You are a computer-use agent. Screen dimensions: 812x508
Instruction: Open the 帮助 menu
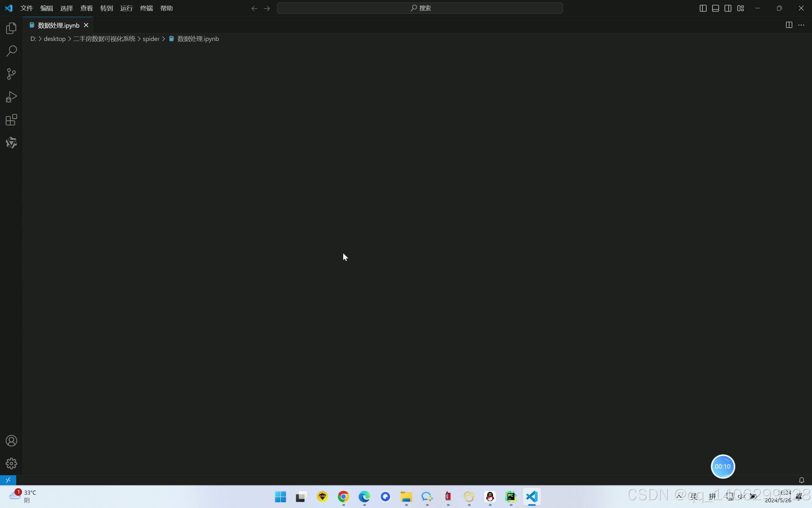click(x=167, y=8)
